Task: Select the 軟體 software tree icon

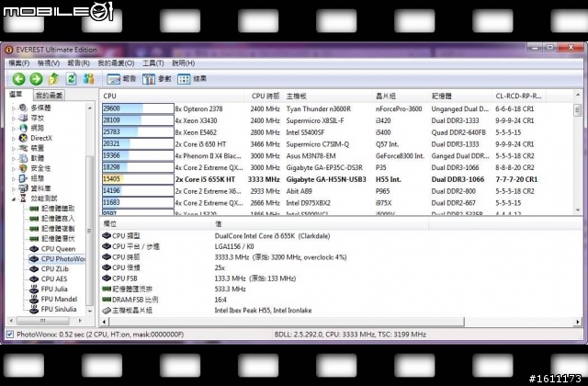Action: [23, 158]
